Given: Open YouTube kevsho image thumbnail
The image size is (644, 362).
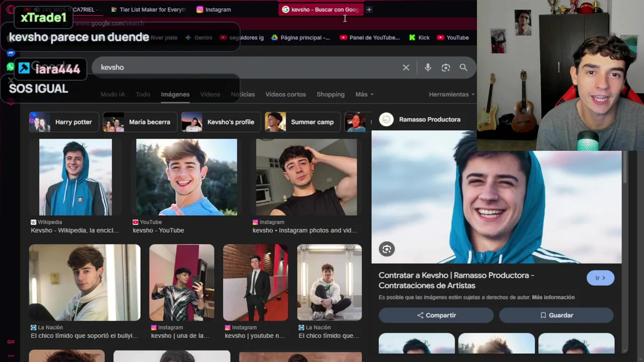Looking at the screenshot, I should coord(187,177).
